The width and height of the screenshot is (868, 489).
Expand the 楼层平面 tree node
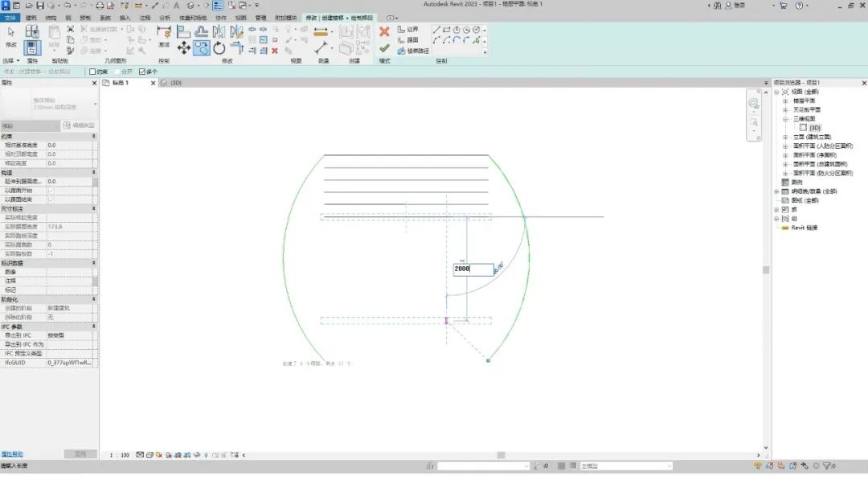pyautogui.click(x=785, y=101)
